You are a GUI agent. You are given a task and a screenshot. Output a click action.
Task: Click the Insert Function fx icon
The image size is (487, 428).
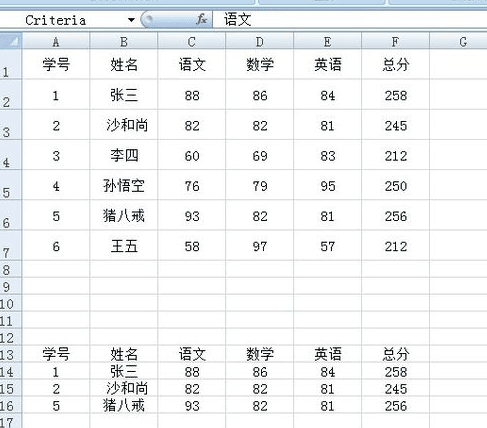(x=202, y=20)
